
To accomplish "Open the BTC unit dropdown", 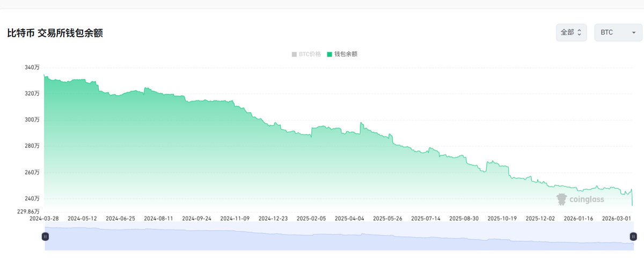I will coord(618,32).
